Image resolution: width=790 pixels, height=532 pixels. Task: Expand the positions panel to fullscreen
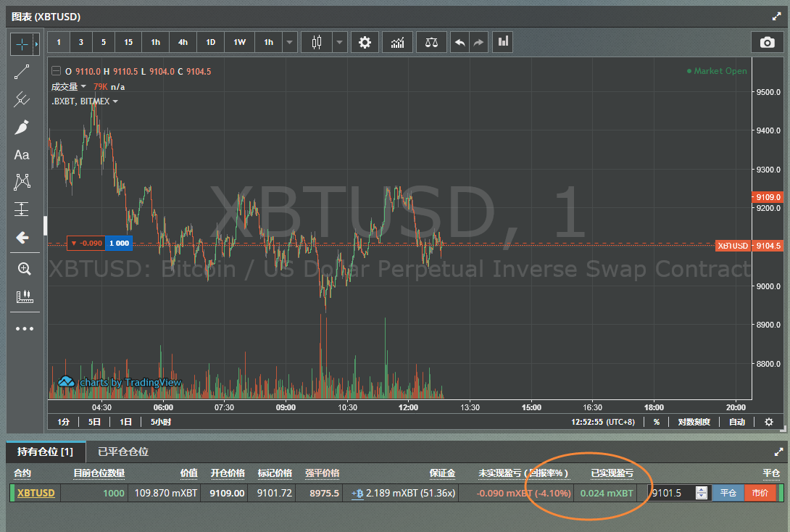pyautogui.click(x=778, y=452)
